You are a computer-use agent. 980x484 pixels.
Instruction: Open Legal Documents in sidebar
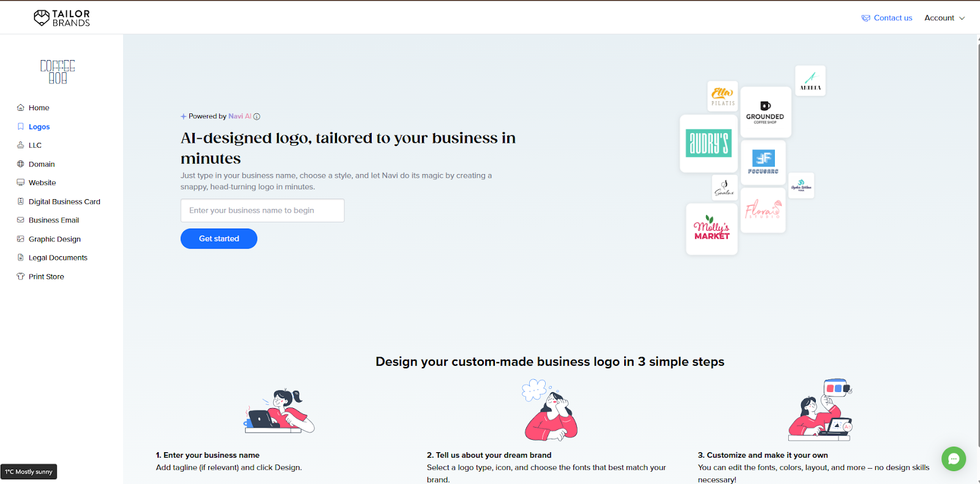[x=58, y=258]
